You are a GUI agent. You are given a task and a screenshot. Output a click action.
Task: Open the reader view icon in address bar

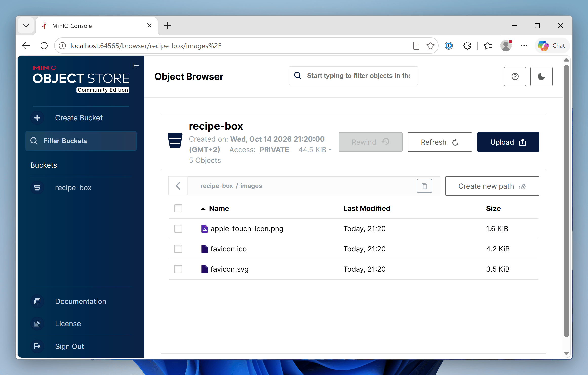tap(416, 46)
